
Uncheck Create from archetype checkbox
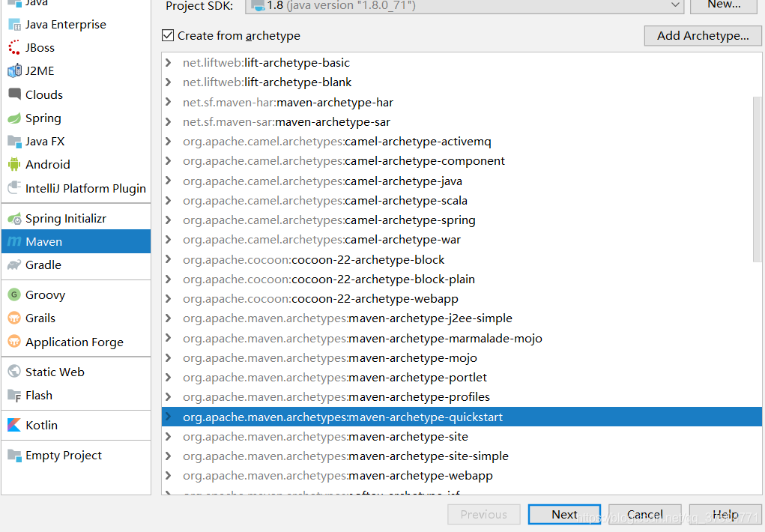click(168, 36)
